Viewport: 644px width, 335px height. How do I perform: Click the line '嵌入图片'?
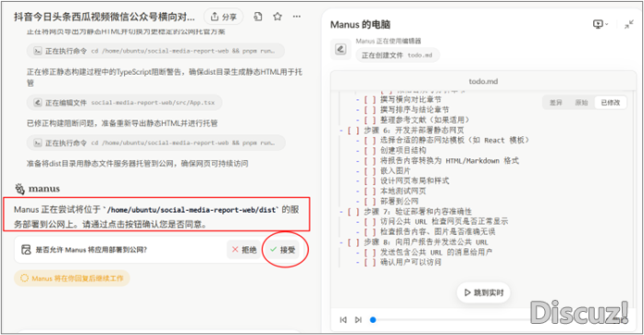click(x=395, y=171)
